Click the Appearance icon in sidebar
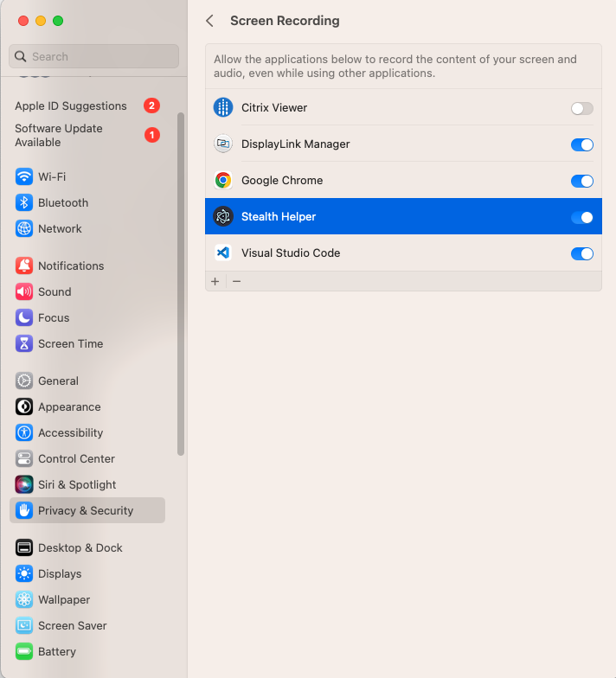Viewport: 616px width, 678px height. coord(24,406)
